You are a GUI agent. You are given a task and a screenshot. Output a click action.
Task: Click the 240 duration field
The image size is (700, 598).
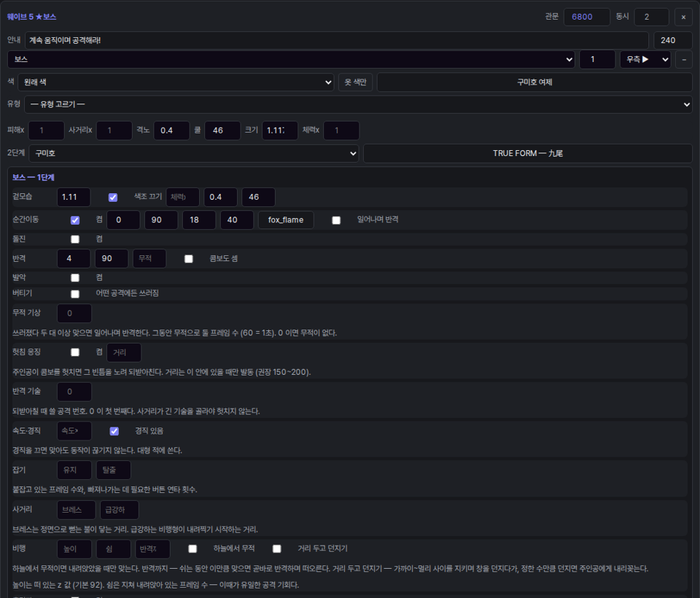coord(673,40)
